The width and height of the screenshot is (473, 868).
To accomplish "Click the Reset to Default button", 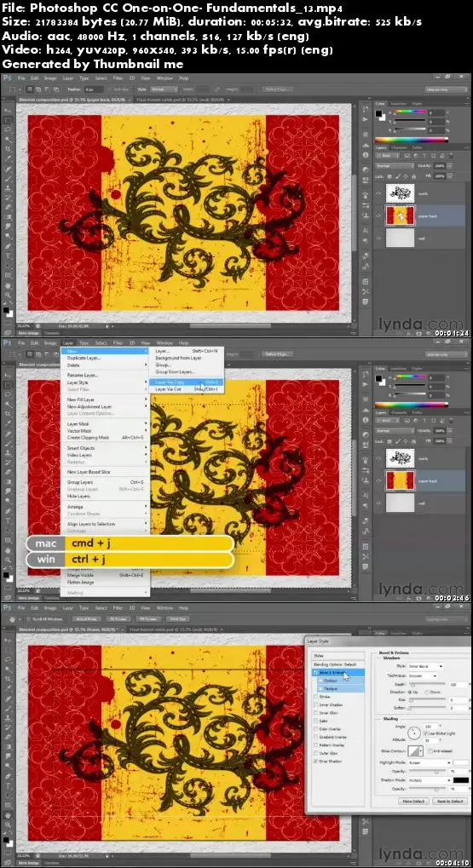I will point(450,801).
